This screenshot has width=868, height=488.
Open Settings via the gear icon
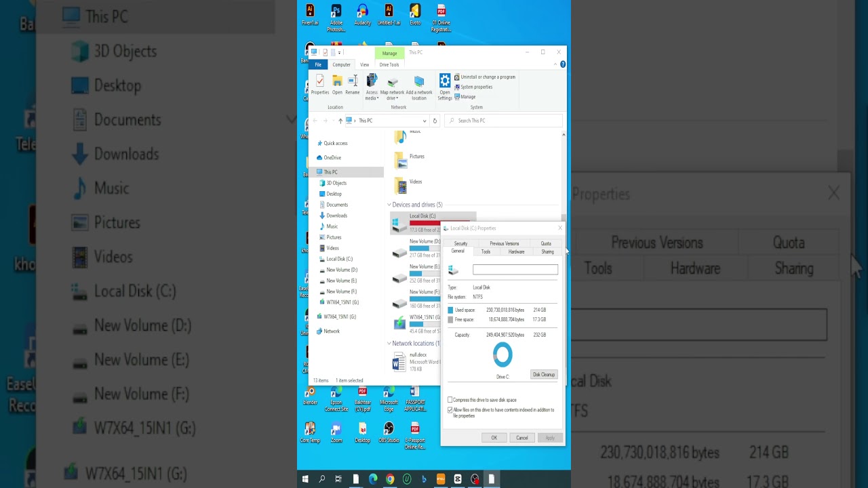point(445,81)
